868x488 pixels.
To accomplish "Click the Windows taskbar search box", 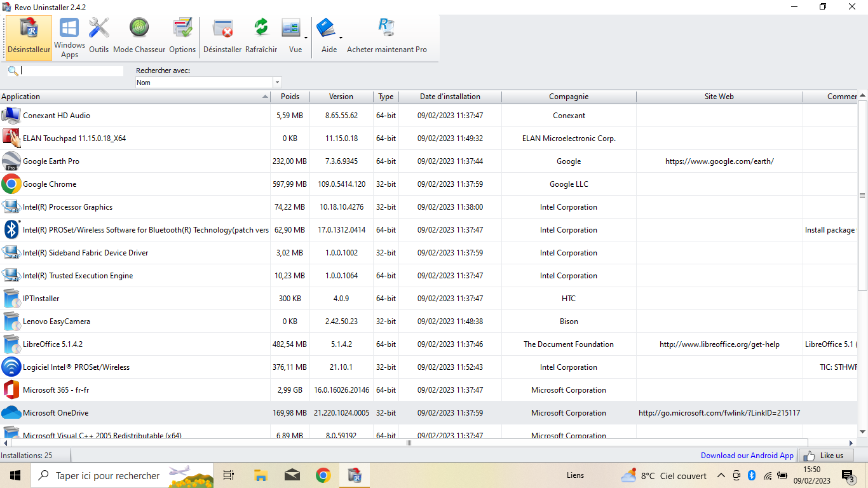I will (x=123, y=475).
